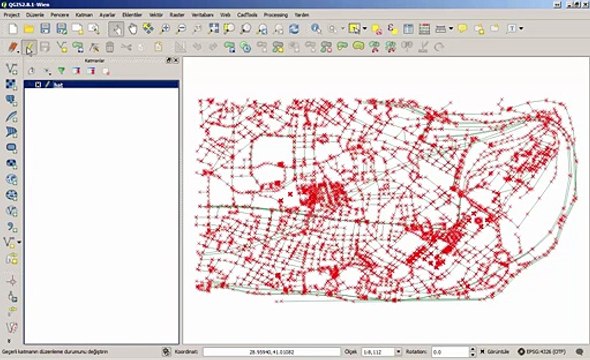This screenshot has height=360, width=590.
Task: Click the Remove Layer icon in Katmanlar panel
Action: (106, 71)
